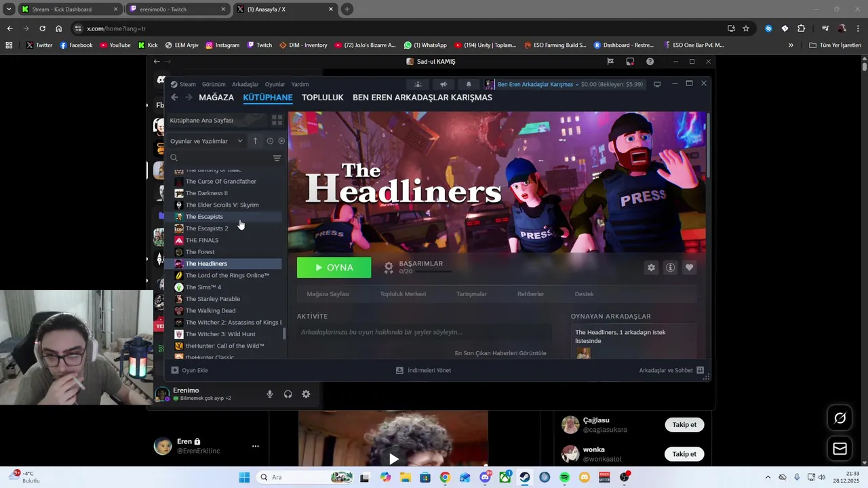The width and height of the screenshot is (868, 488).
Task: Open the Oyunlar menu
Action: coord(275,84)
